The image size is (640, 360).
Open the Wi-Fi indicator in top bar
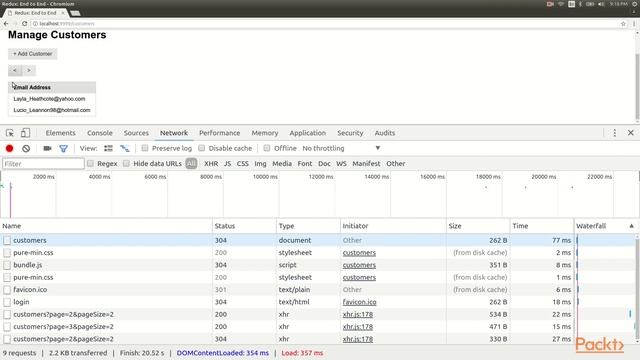(561, 4)
